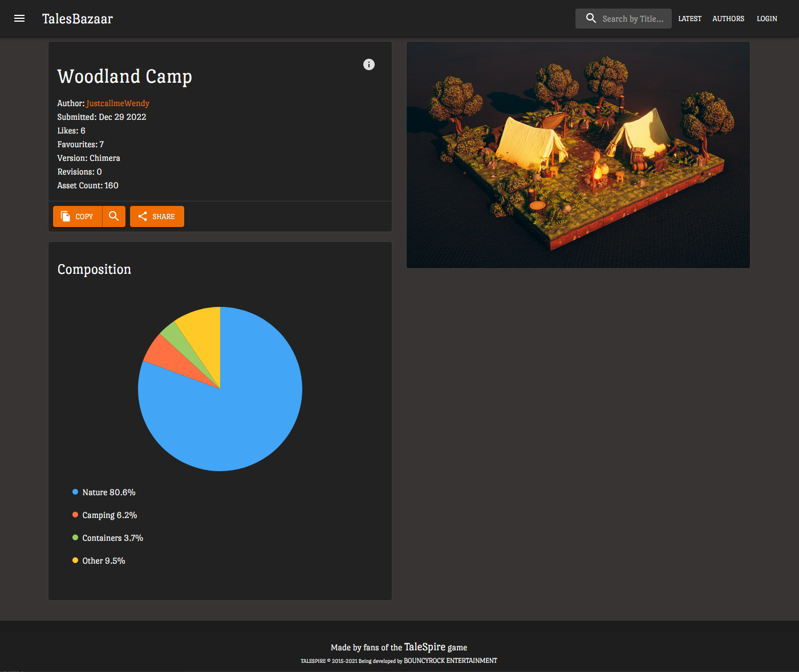Open author JustcallmeWendy's profile
Viewport: 799px width, 672px height.
click(x=118, y=103)
